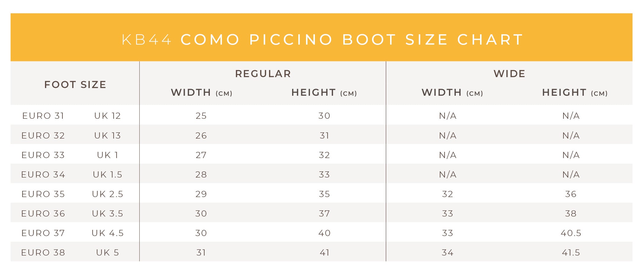Click the KB44 Como Piccino chart title
Image resolution: width=644 pixels, height=273 pixels.
tap(322, 40)
